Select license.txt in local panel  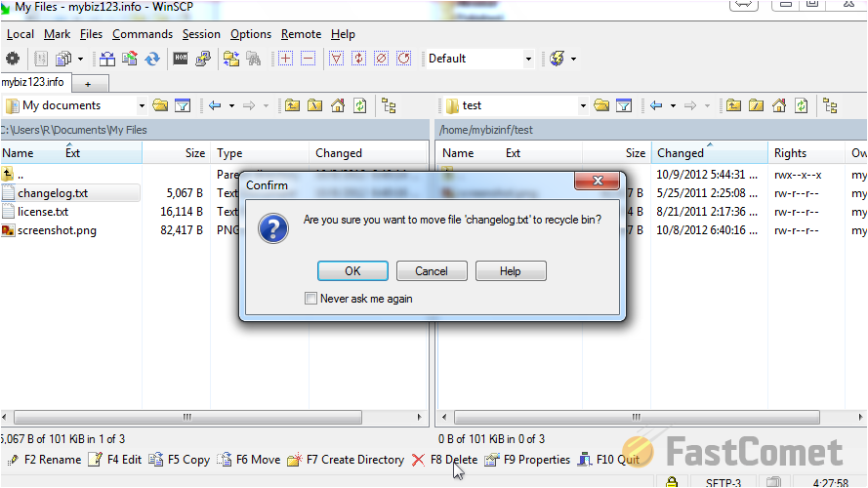(x=43, y=212)
